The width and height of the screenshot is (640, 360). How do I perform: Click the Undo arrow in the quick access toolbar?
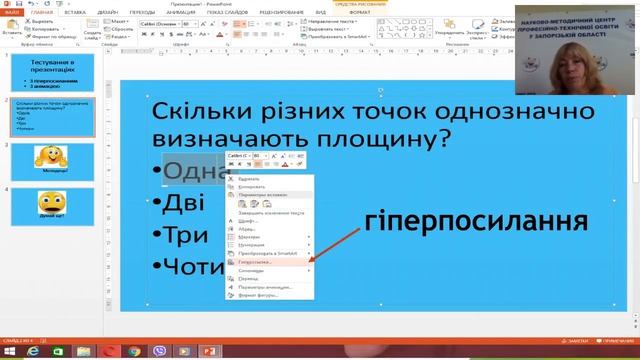[31, 4]
